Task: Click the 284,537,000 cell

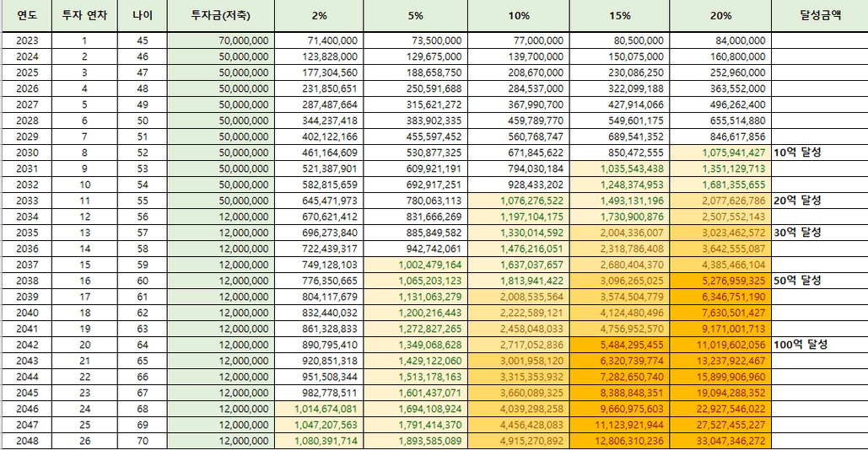Action: 519,88
